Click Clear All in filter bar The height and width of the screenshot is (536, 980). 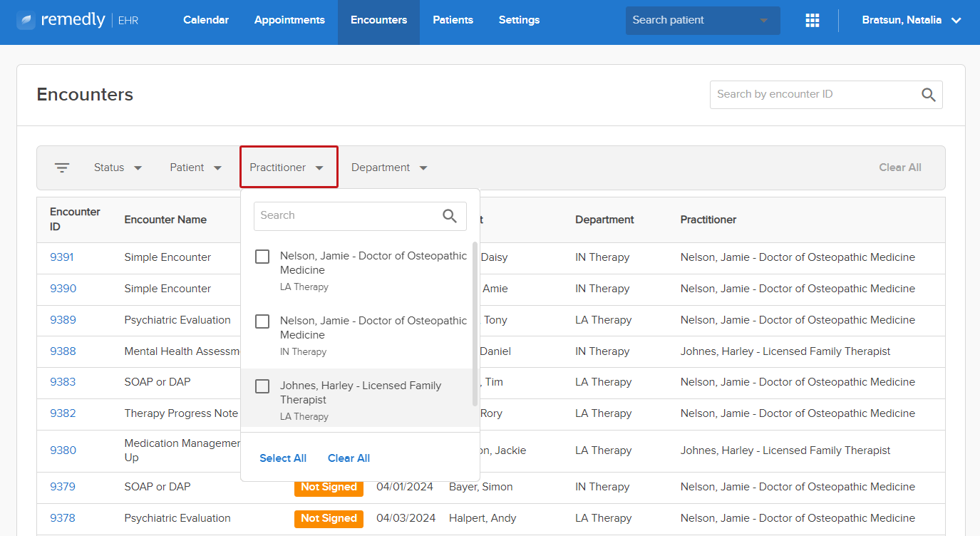pos(900,167)
